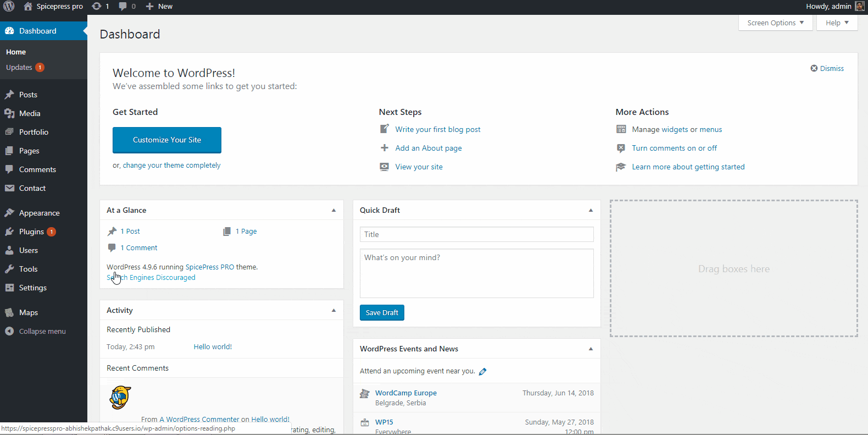Click the dismiss X circle icon
The height and width of the screenshot is (435, 868).
814,68
